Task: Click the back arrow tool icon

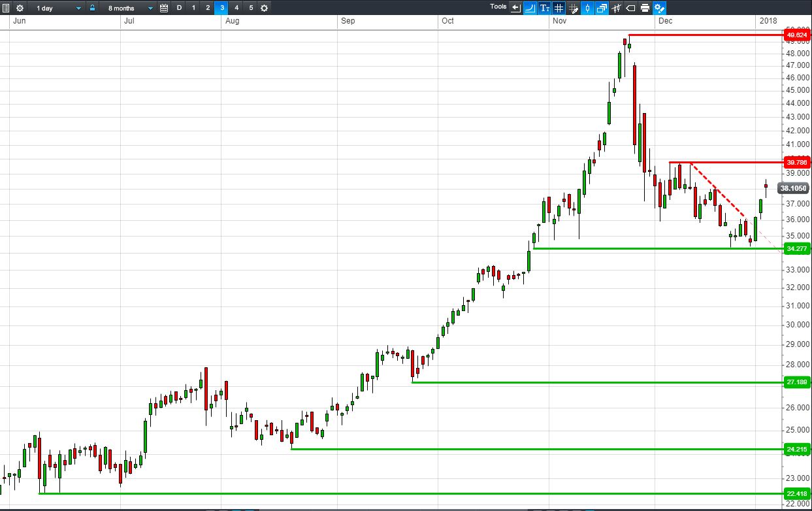Action: [x=516, y=8]
